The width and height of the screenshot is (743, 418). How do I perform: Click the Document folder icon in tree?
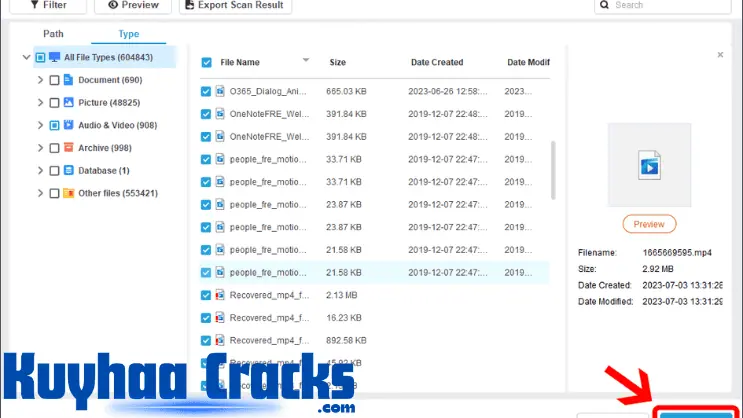point(69,80)
